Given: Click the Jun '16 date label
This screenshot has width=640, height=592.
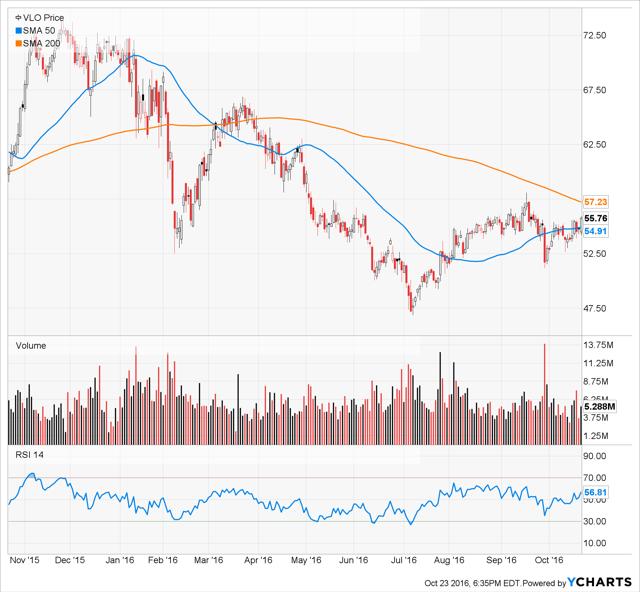Looking at the screenshot, I should coord(353,560).
